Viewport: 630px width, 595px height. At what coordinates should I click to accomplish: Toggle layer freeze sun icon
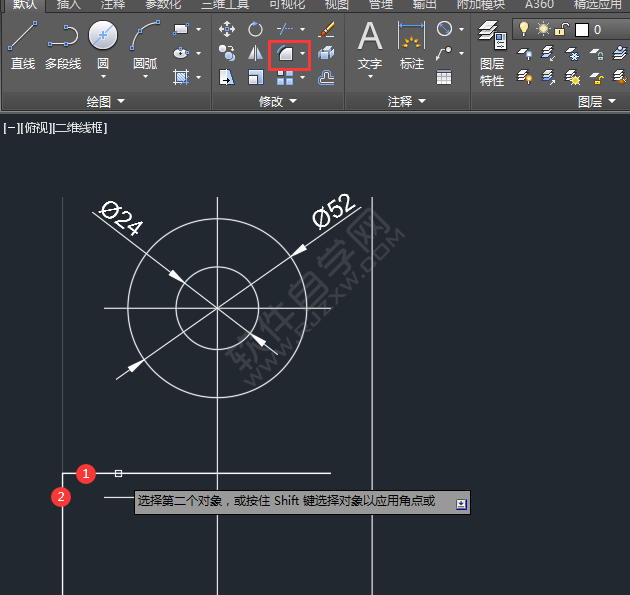pyautogui.click(x=542, y=29)
